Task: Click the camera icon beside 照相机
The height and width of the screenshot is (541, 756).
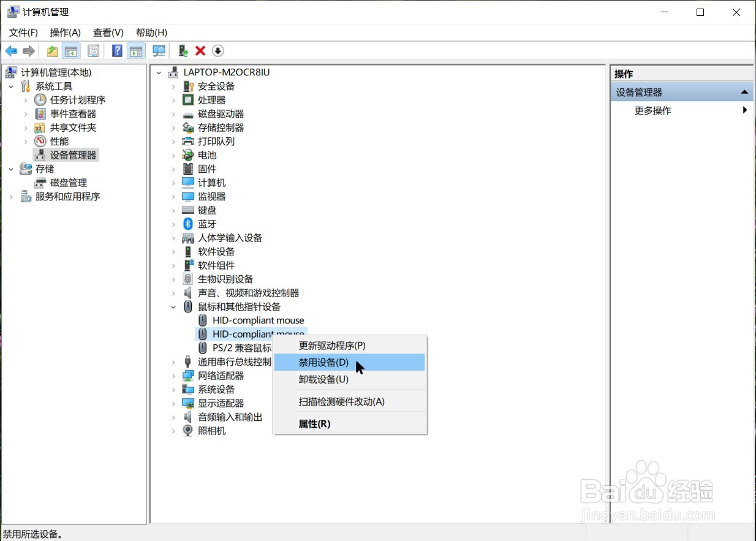Action: (188, 431)
